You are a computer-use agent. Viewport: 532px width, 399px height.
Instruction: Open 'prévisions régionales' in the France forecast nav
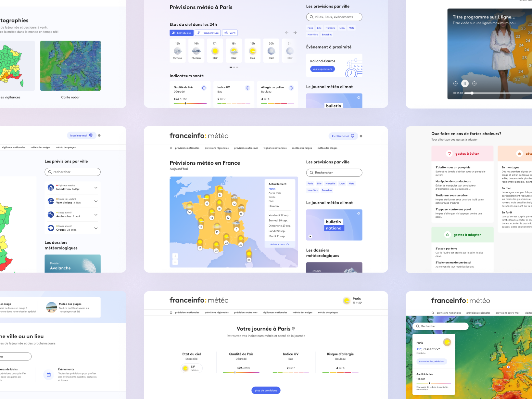217,148
